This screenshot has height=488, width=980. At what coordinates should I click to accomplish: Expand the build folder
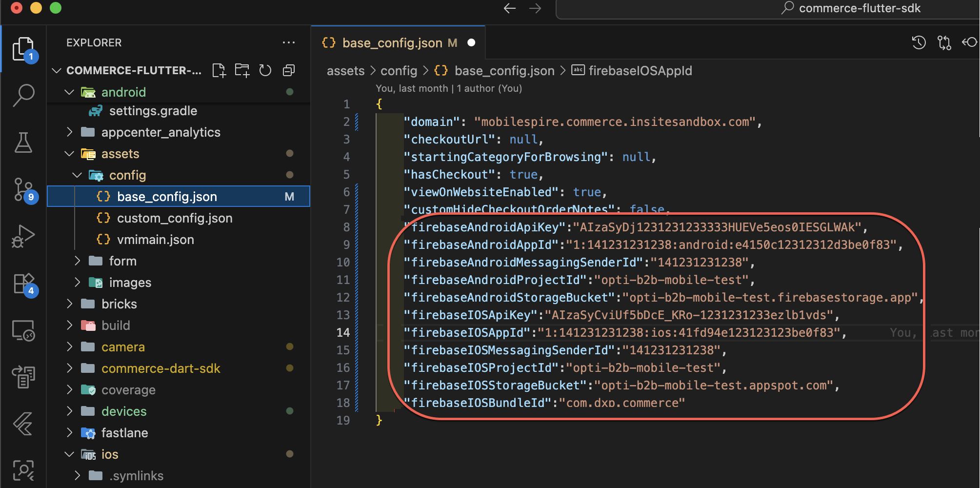[69, 325]
